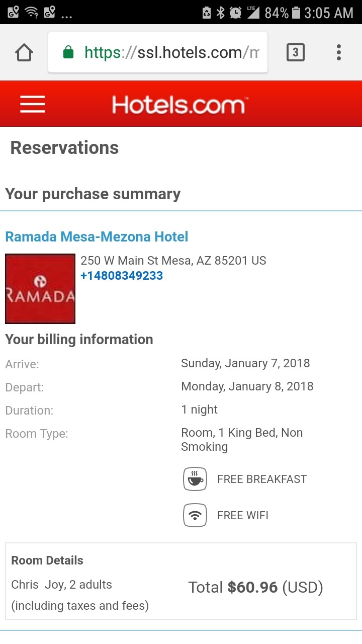Open the Ramada Mesa-Mezona Hotel link

(97, 236)
